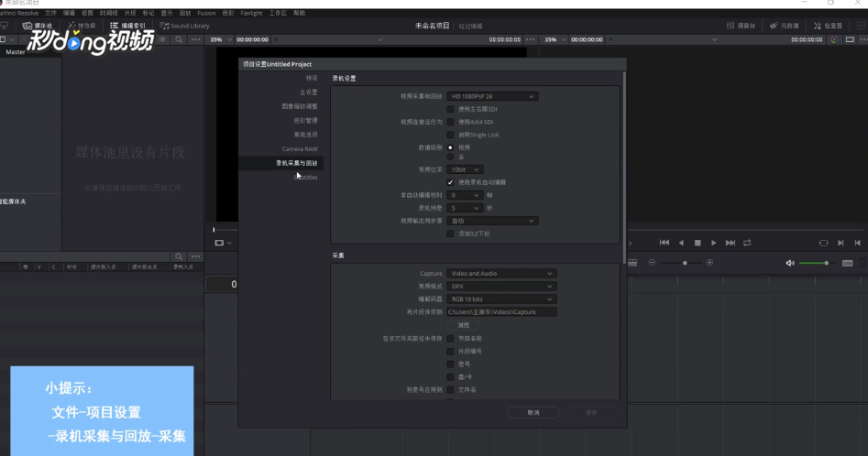Jump to first frame in transport controls
Image resolution: width=868 pixels, height=456 pixels.
[665, 243]
